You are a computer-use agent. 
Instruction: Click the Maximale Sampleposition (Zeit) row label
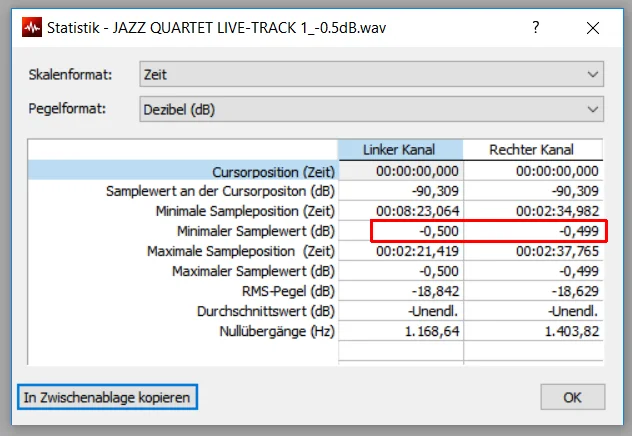[x=241, y=251]
